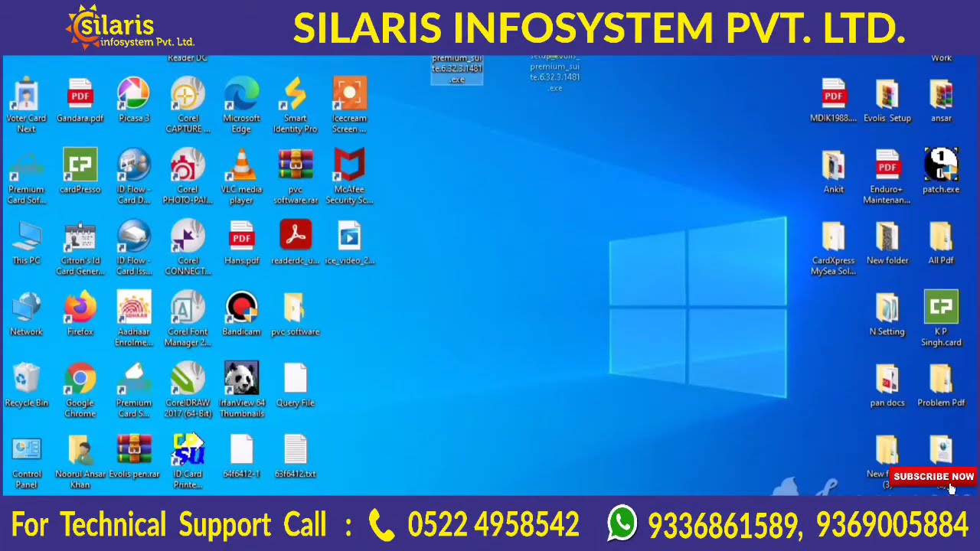Open Citron's Id Card Generator
This screenshot has width=980, height=551.
pyautogui.click(x=80, y=247)
